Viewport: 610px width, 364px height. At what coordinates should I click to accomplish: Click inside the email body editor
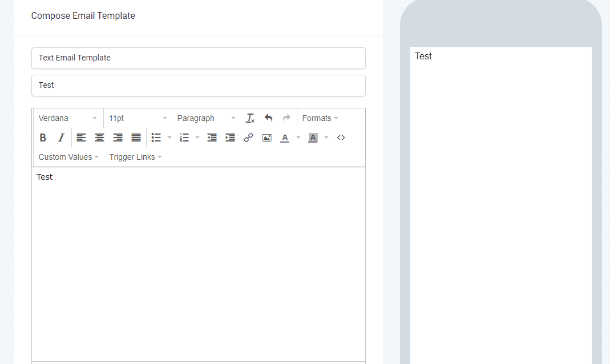(199, 265)
